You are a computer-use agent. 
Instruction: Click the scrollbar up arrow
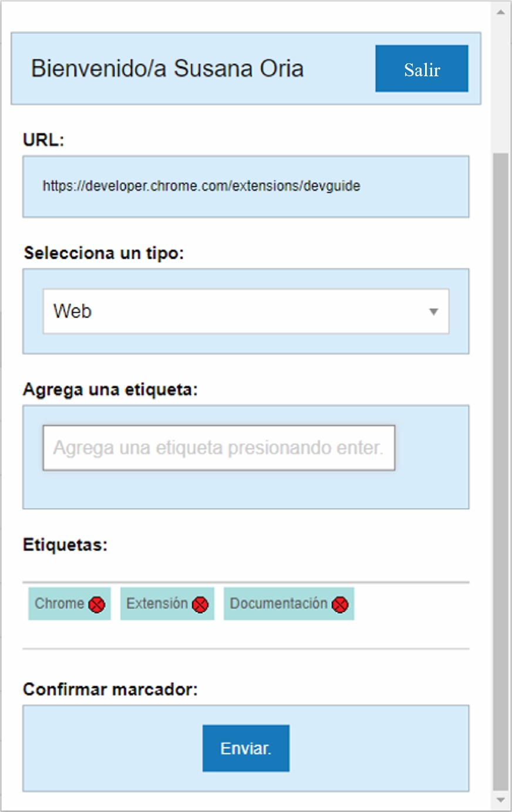(500, 12)
